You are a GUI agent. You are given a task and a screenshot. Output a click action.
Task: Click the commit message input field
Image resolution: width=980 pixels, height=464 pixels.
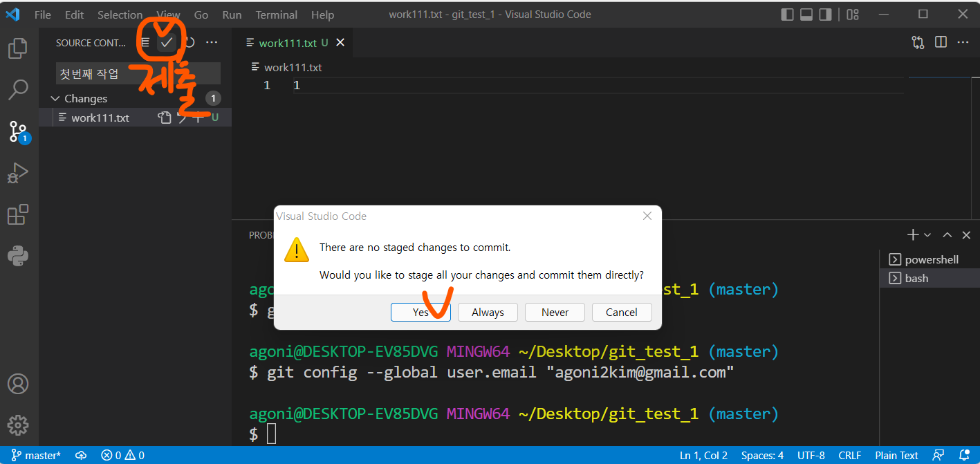138,73
